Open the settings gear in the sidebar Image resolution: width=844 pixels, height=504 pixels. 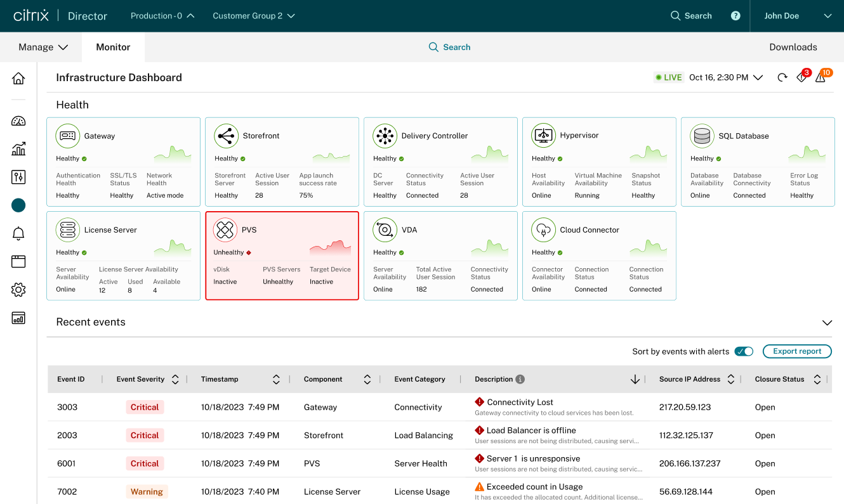18,290
